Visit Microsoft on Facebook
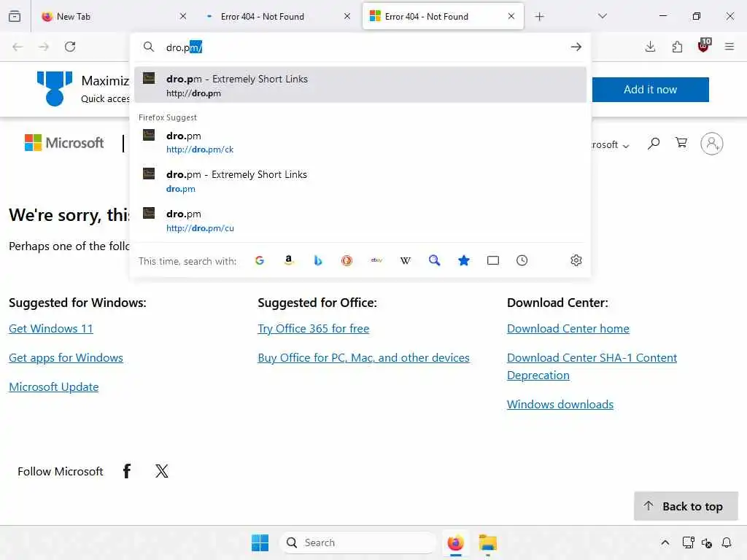 127,471
